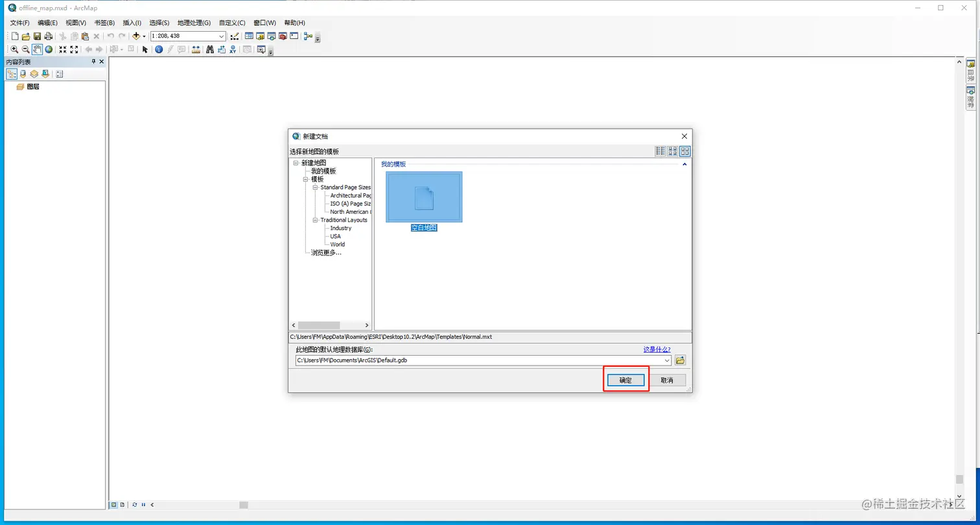This screenshot has height=525, width=980.
Task: Select the Select Elements arrow tool
Action: click(145, 49)
